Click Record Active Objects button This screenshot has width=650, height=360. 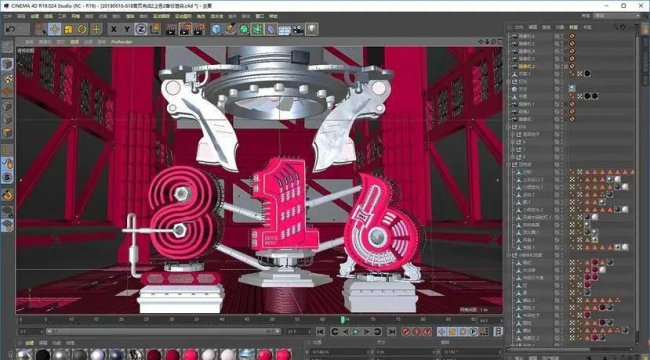(406, 331)
